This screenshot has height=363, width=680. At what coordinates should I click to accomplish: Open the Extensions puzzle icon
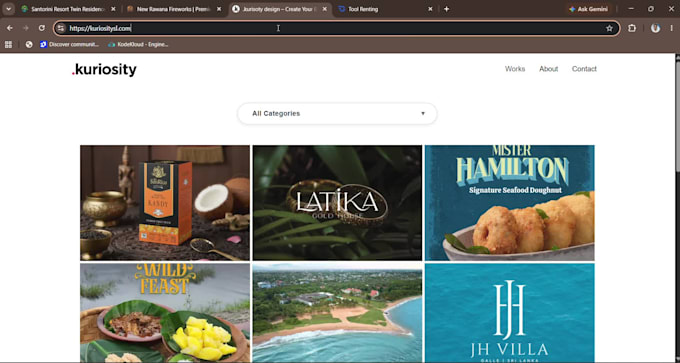pos(632,28)
